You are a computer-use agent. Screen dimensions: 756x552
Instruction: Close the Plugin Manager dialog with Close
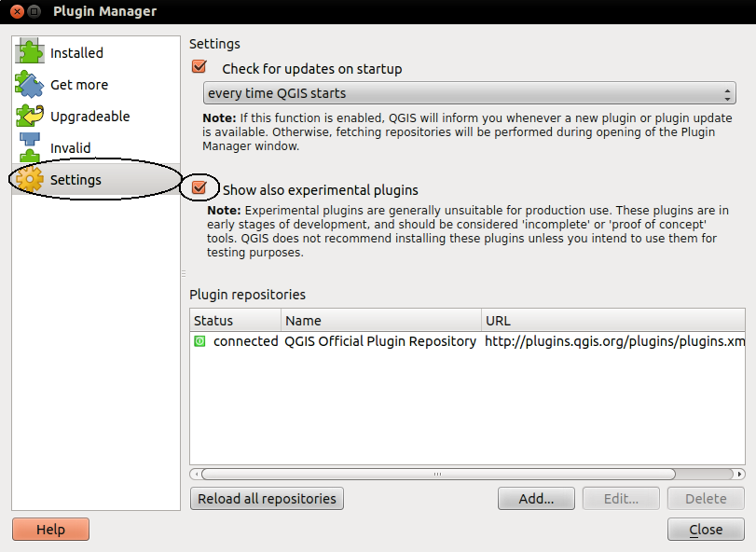[x=706, y=530]
